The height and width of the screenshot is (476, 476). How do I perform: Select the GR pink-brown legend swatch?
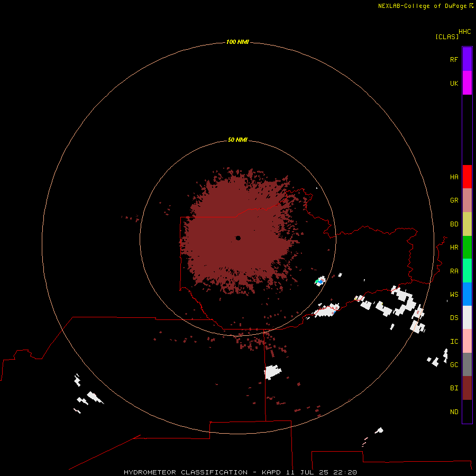[467, 200]
